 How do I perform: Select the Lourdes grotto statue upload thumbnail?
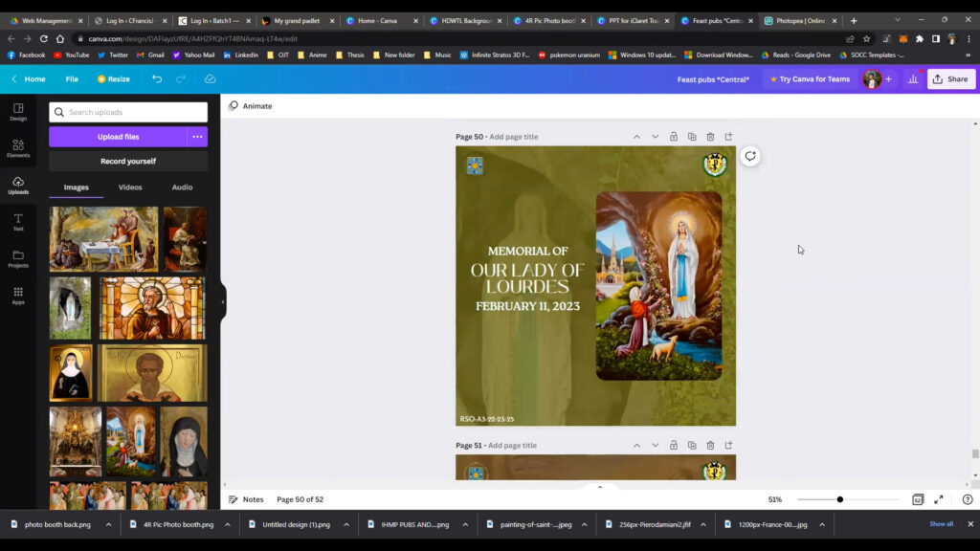[x=70, y=308]
